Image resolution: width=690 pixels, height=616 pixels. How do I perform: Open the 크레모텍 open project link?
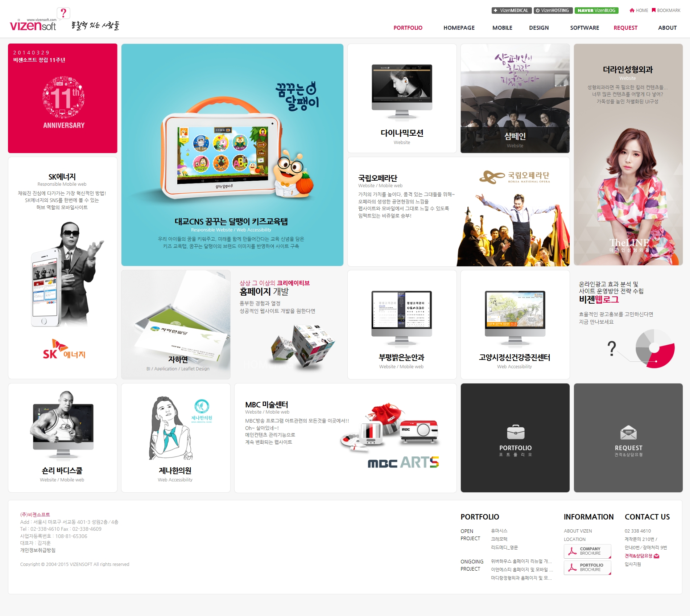point(499,539)
